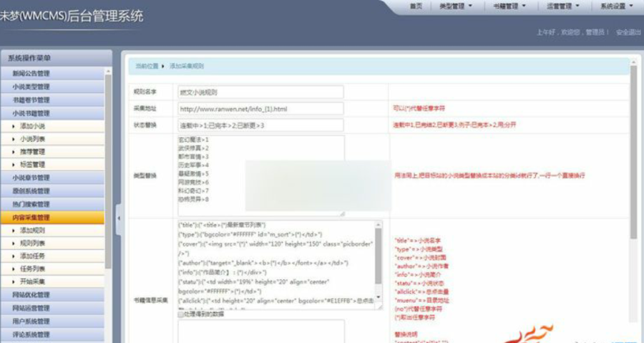Click the 采集地址 URL input field
Viewport: 644px width, 343px height.
(x=260, y=109)
